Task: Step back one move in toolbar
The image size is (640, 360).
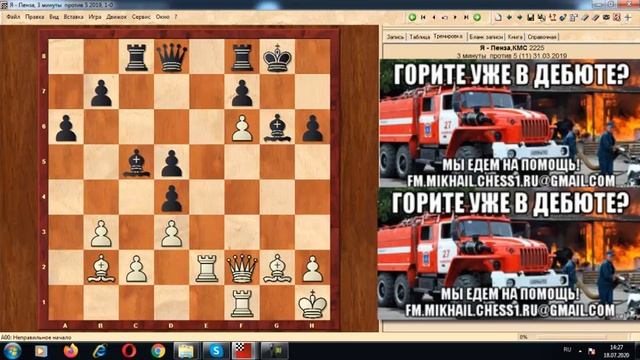Action: click(434, 18)
